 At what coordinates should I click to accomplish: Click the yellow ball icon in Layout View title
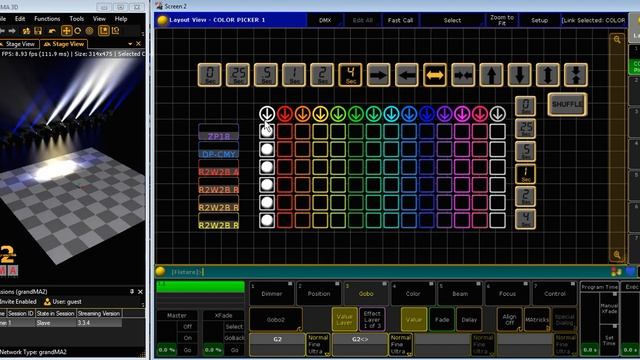[162, 20]
